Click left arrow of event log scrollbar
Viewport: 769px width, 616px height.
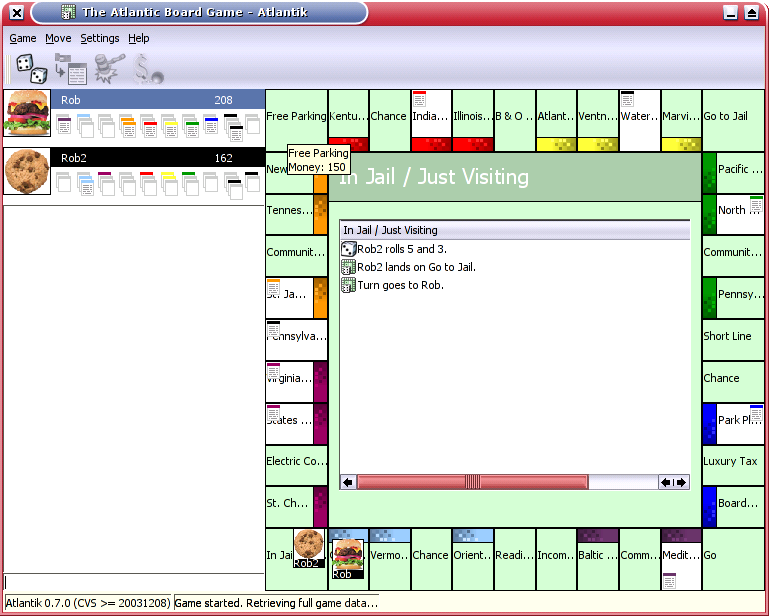pyautogui.click(x=348, y=482)
